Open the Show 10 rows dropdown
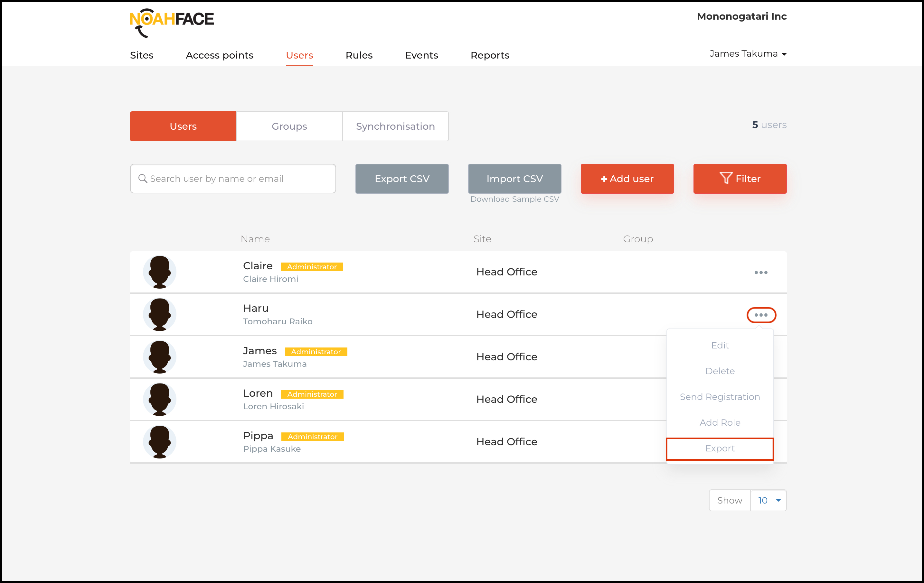Screen dimensions: 924x583 [x=768, y=500]
